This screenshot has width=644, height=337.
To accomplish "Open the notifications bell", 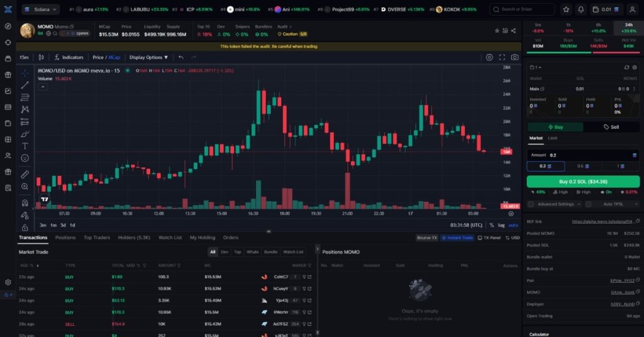I will (x=580, y=9).
